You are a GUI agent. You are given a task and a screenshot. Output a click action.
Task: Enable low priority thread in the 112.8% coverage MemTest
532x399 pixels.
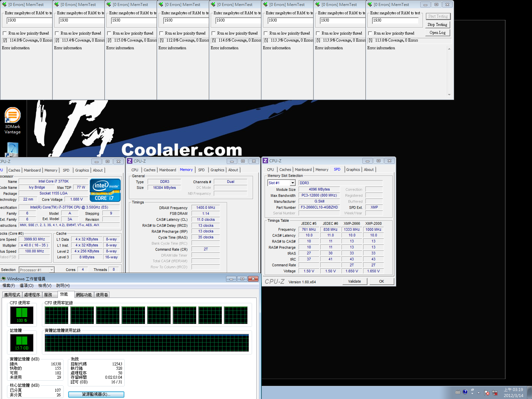(x=161, y=33)
